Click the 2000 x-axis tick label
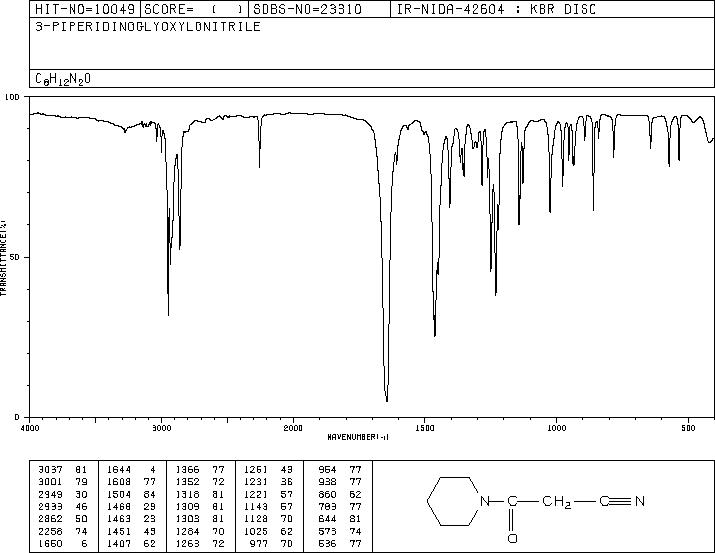This screenshot has height=553, width=715. tap(293, 428)
